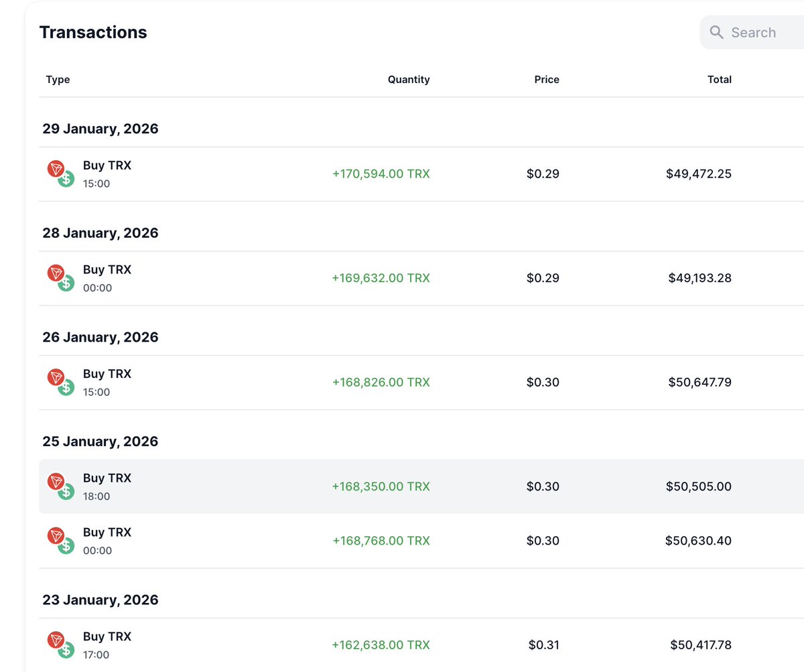This screenshot has width=804, height=672.
Task: Open the 29 January Buy TRX transaction
Action: pyautogui.click(x=107, y=165)
